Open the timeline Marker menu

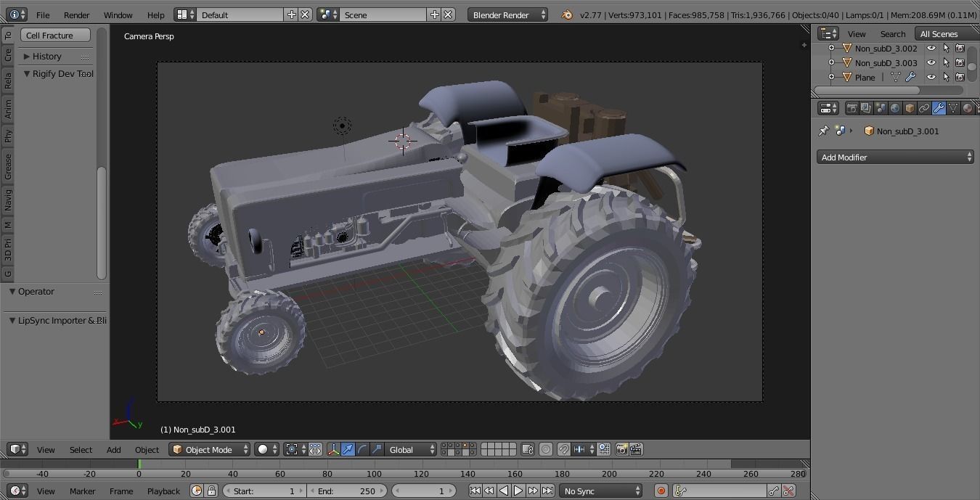pyautogui.click(x=82, y=491)
